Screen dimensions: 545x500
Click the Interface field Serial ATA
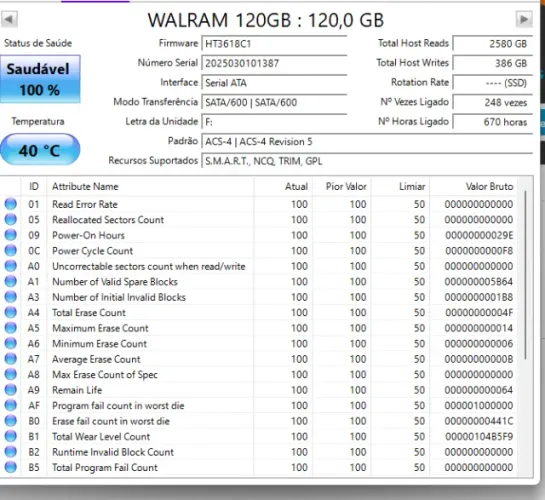click(x=274, y=83)
